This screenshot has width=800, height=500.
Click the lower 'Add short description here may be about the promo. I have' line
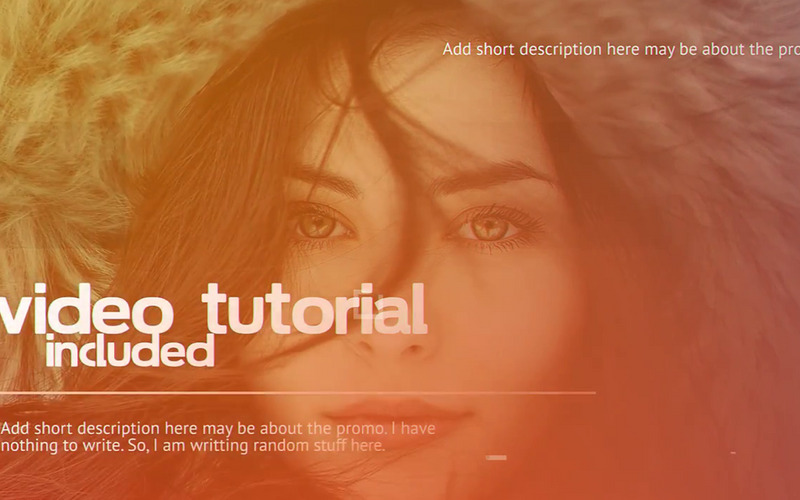[218, 429]
